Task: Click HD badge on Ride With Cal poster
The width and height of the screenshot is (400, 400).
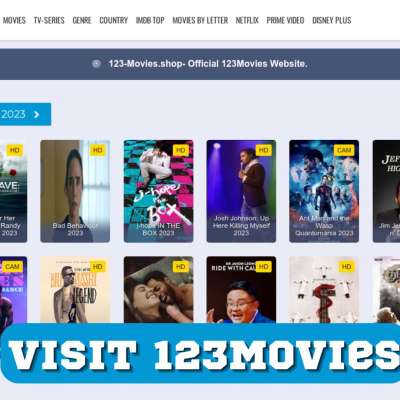Action: [264, 266]
